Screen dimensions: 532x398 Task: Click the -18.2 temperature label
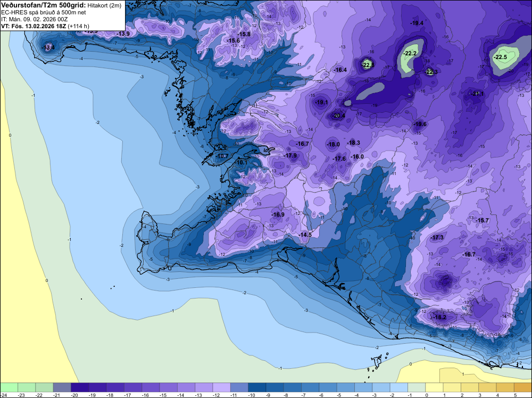click(x=439, y=317)
